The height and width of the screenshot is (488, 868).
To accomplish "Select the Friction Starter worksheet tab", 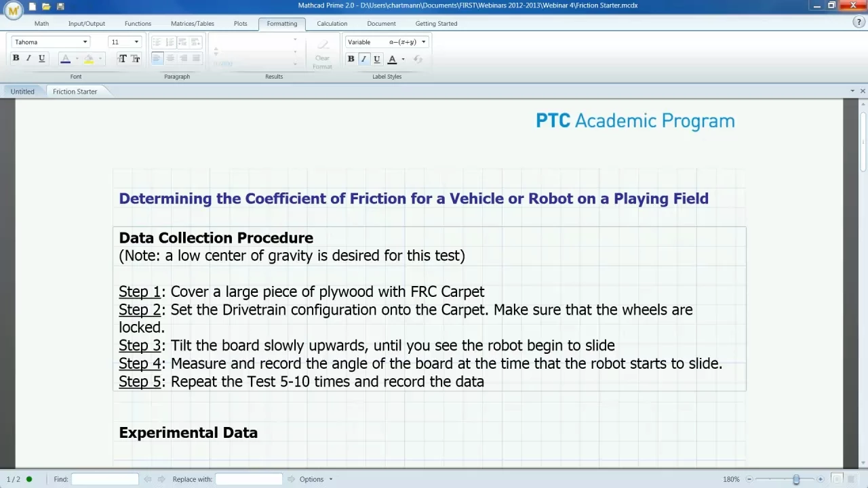I will coord(75,91).
